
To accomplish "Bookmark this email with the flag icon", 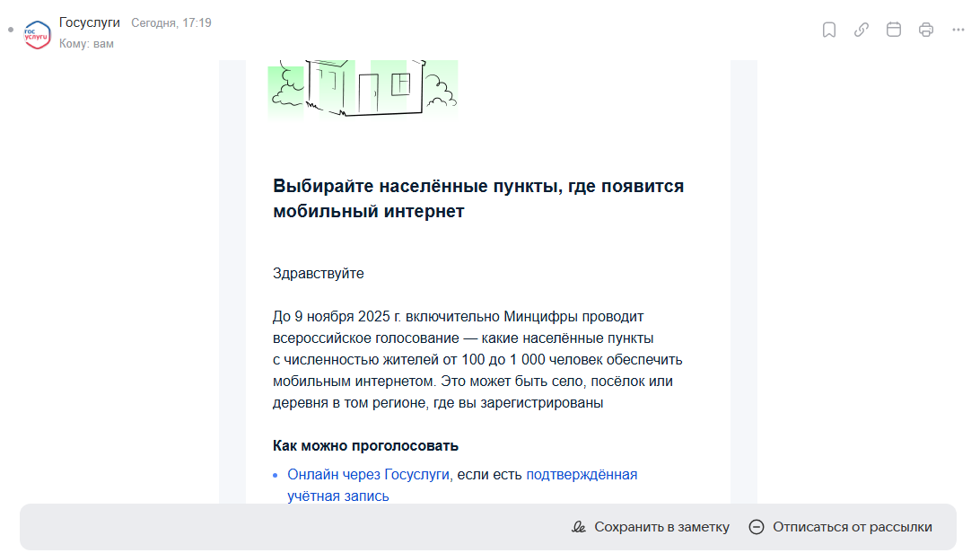I will tap(829, 30).
